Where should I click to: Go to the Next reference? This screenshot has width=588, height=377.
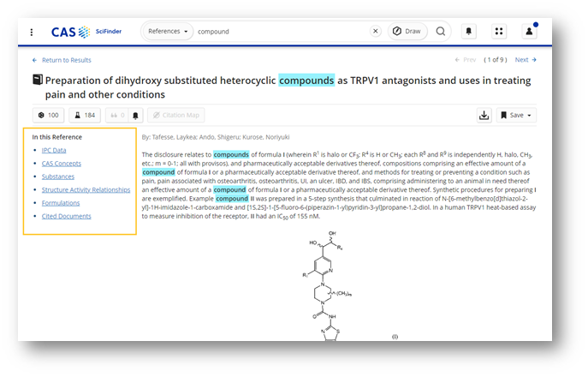(x=526, y=60)
